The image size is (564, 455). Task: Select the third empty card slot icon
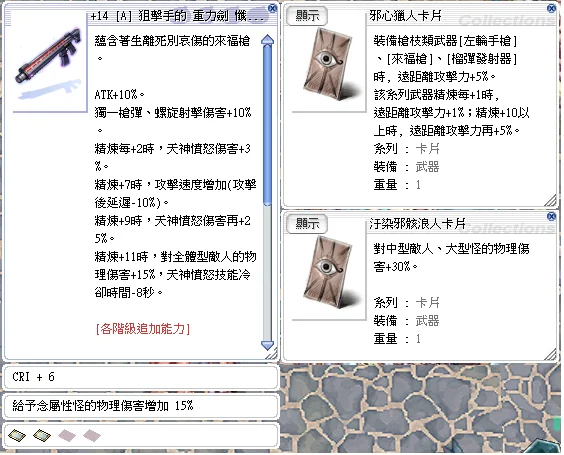[x=67, y=436]
